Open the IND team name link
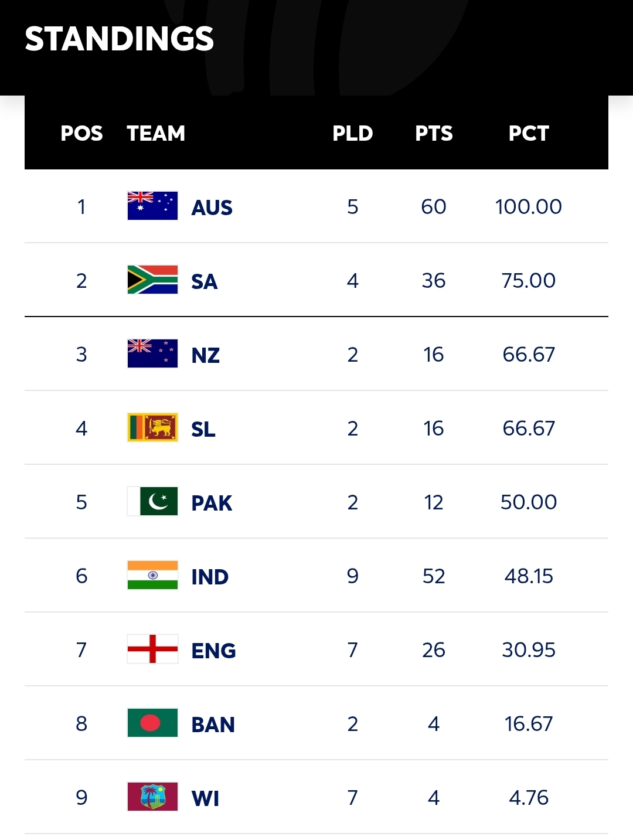 (x=210, y=577)
